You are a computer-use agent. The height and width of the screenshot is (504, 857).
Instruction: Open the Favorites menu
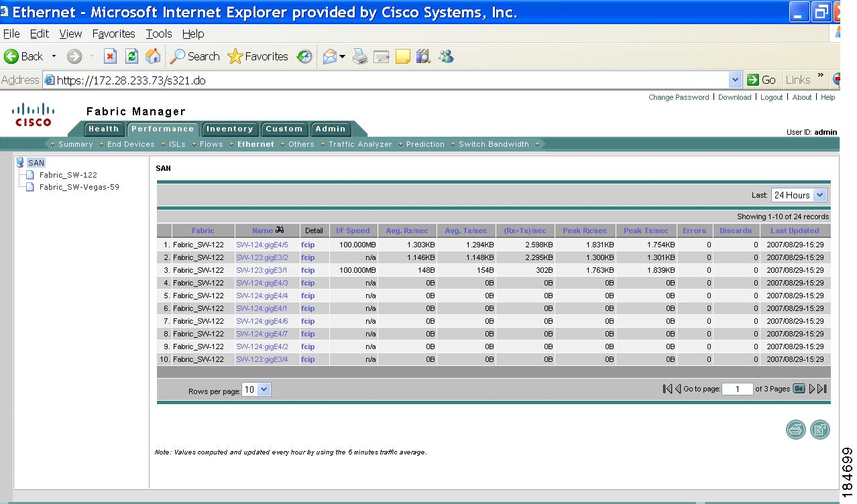pyautogui.click(x=113, y=34)
